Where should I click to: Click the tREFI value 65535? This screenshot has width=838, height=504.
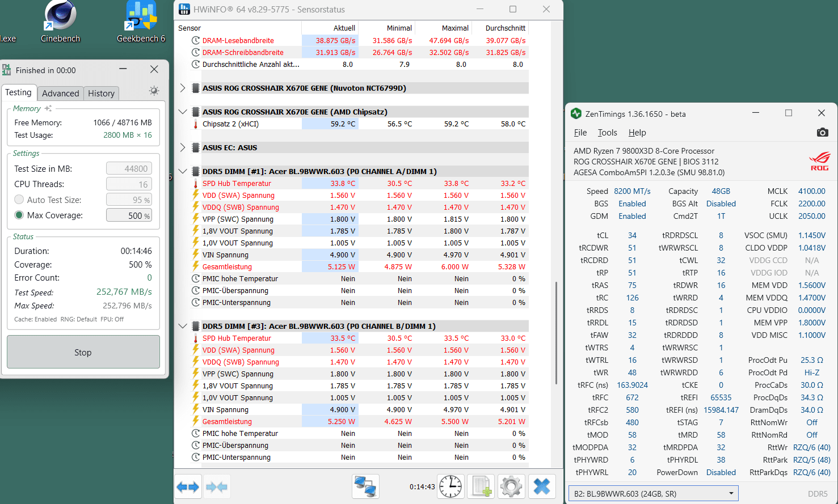(x=721, y=397)
